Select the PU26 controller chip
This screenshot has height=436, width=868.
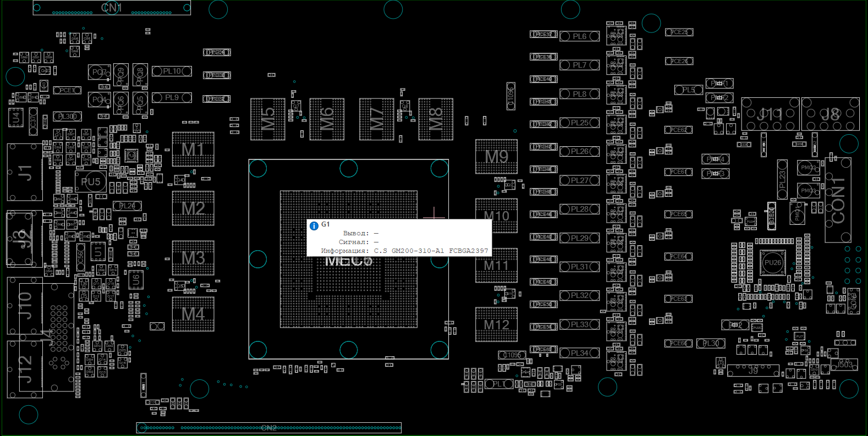772,263
